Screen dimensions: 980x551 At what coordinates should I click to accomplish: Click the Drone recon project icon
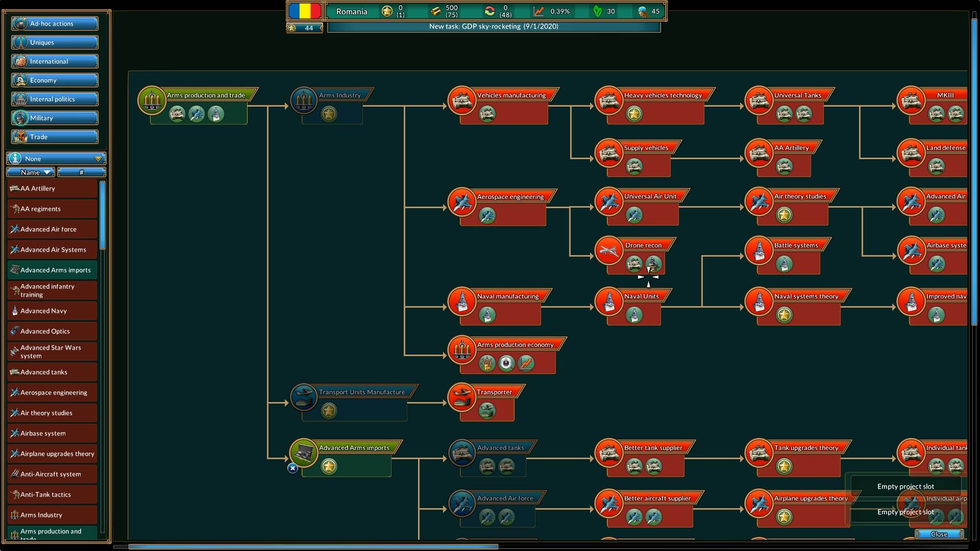pos(608,251)
